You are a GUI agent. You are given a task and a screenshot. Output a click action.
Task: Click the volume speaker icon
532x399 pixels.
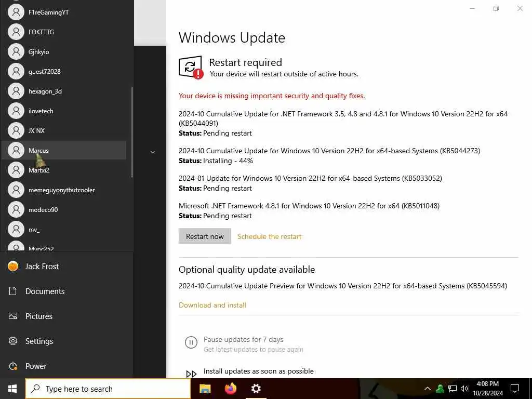click(x=464, y=389)
